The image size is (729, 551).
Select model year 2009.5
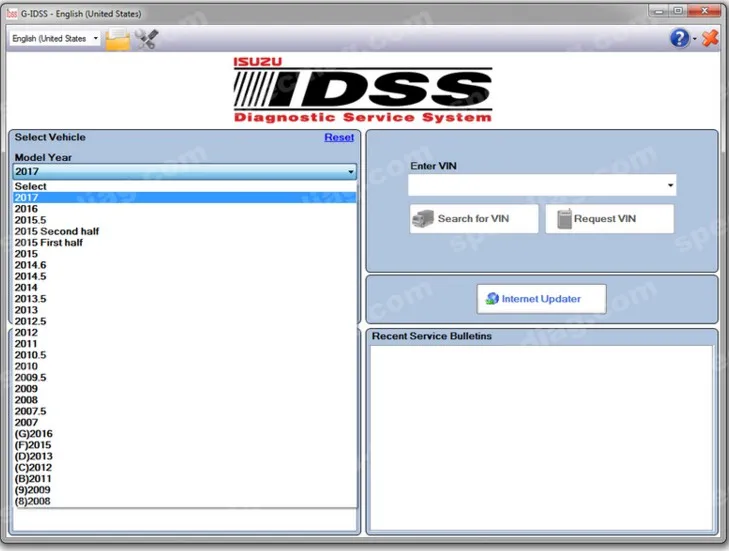point(185,378)
